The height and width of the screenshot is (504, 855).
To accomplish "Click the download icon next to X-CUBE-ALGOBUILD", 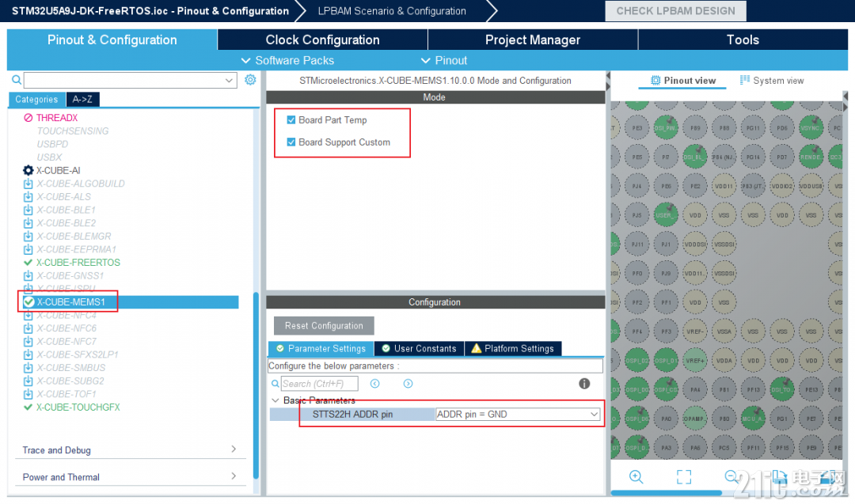I will click(x=28, y=184).
